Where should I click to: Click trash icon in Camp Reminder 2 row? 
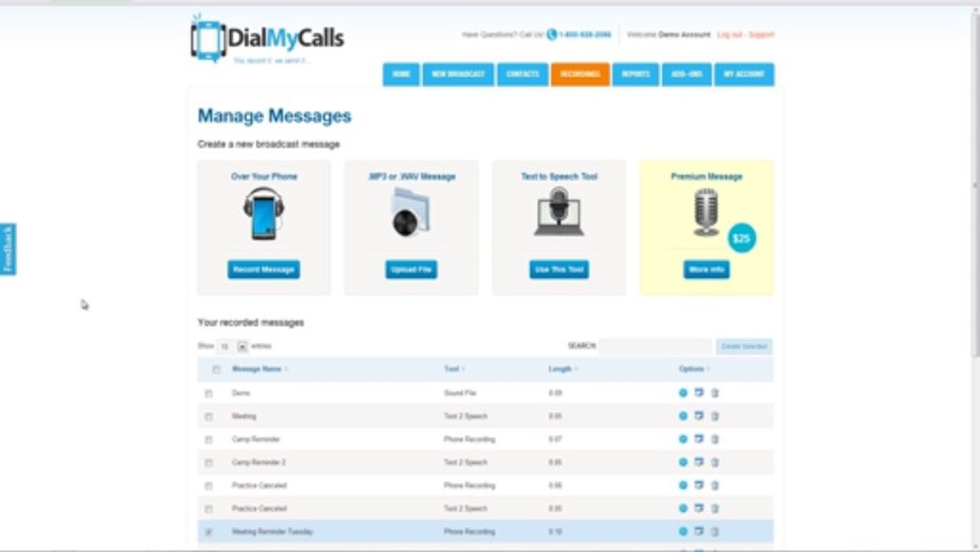[715, 462]
